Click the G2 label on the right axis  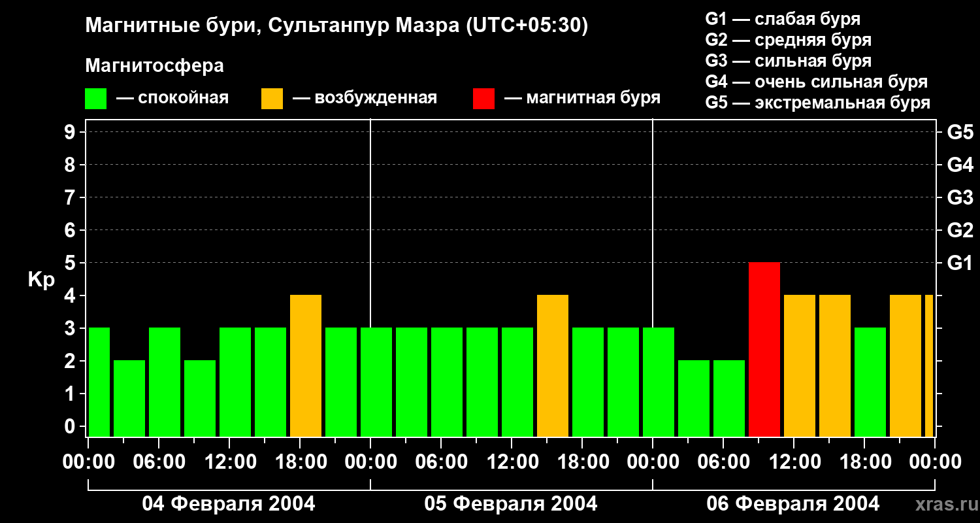960,230
